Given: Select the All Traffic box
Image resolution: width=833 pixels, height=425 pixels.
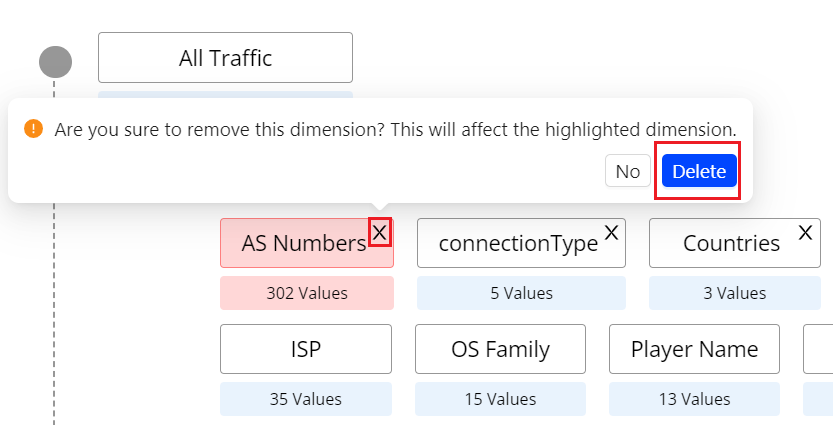Looking at the screenshot, I should pyautogui.click(x=225, y=57).
